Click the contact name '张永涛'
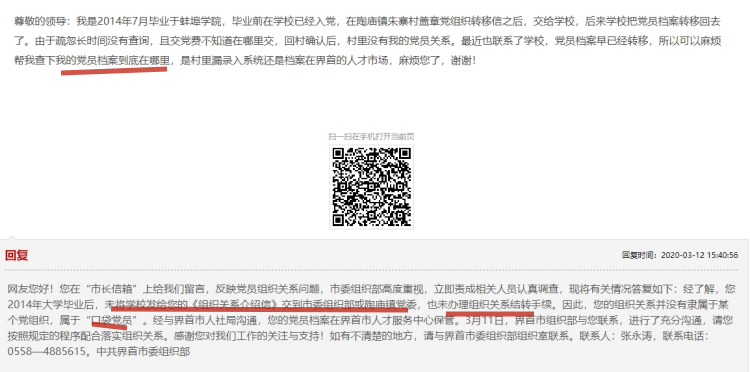 pyautogui.click(x=635, y=336)
